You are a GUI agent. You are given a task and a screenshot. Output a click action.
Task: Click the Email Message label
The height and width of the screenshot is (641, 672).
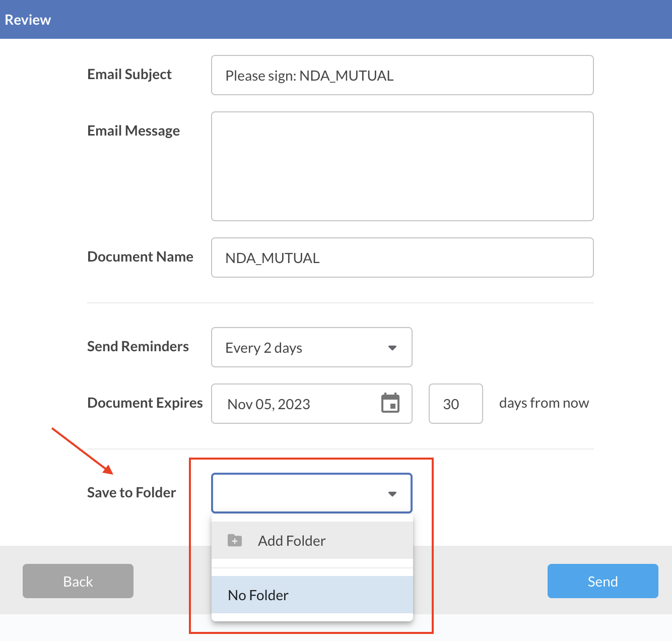[x=133, y=131]
